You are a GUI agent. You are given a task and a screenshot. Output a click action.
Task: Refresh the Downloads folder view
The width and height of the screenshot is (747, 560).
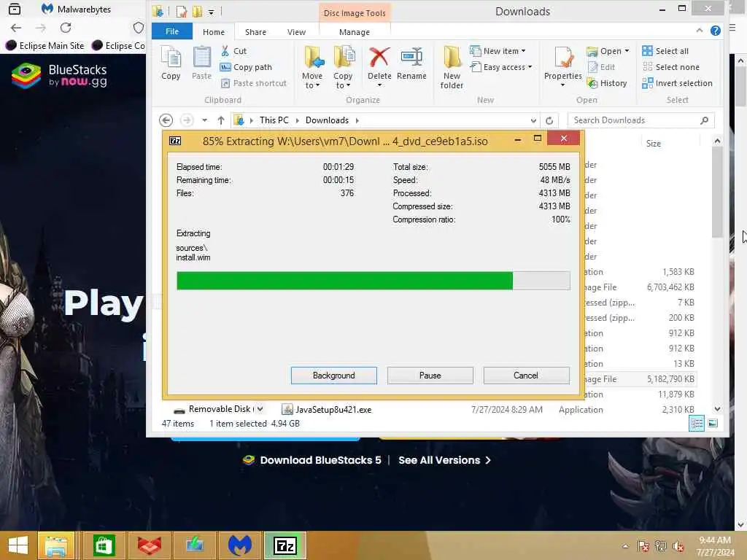pyautogui.click(x=549, y=120)
